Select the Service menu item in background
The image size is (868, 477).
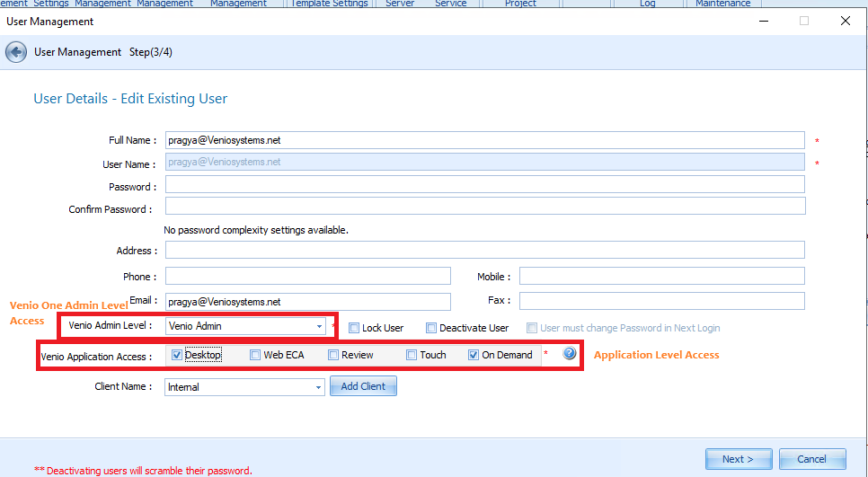point(450,4)
